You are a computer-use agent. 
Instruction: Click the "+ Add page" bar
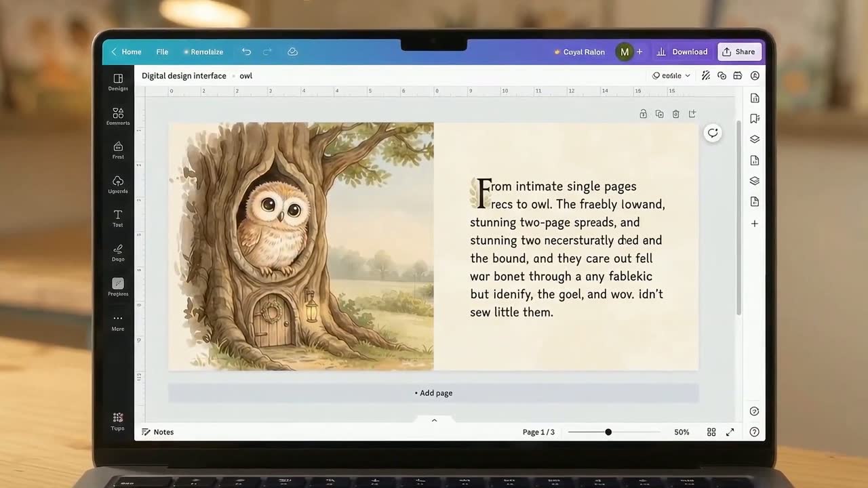[433, 393]
